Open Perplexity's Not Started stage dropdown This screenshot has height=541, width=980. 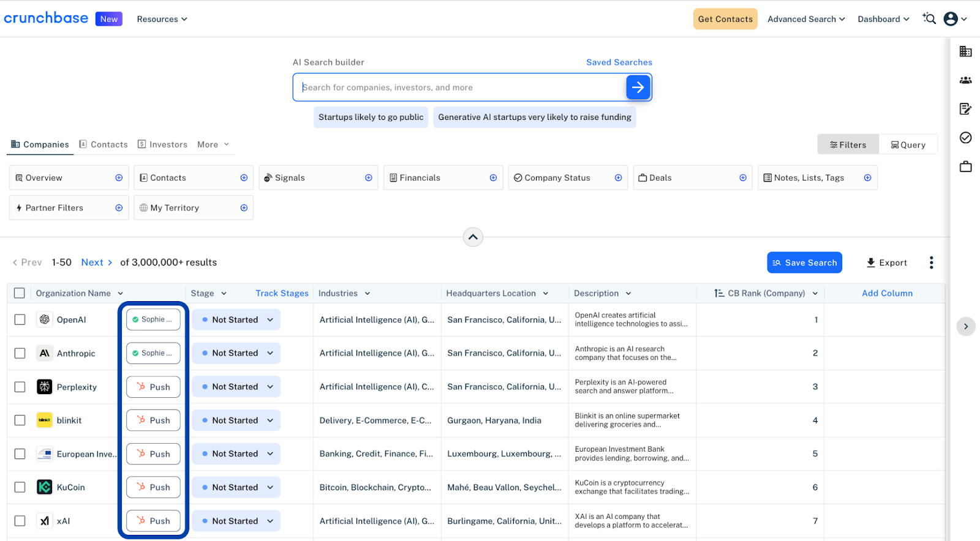[236, 387]
